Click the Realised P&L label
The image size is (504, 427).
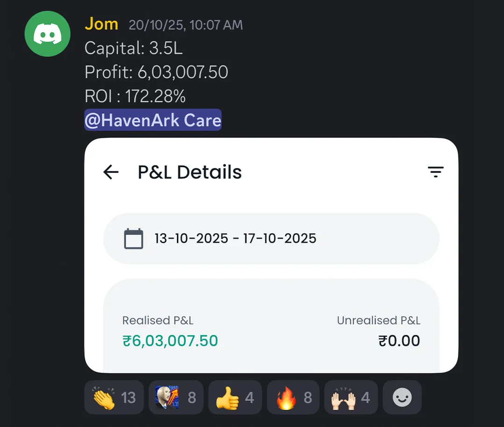pos(158,321)
